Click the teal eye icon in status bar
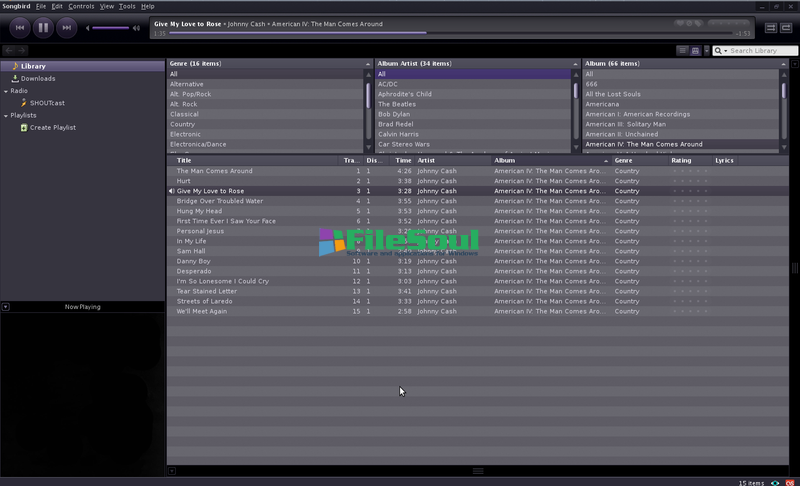Image resolution: width=800 pixels, height=486 pixels. point(774,482)
